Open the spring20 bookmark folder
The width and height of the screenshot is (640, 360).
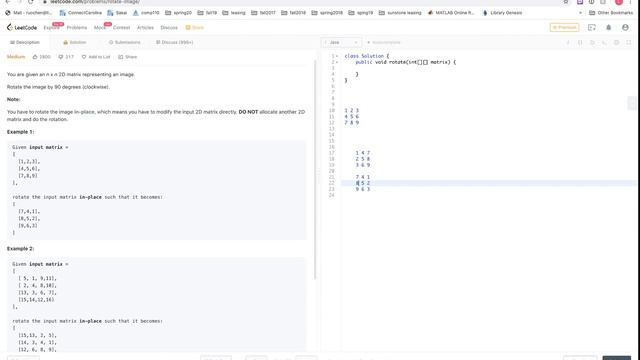pyautogui.click(x=178, y=13)
